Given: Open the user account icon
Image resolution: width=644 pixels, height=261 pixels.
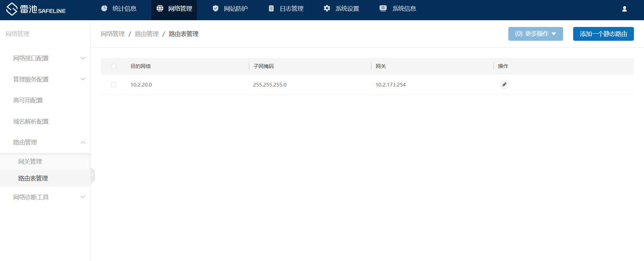Looking at the screenshot, I should (624, 9).
